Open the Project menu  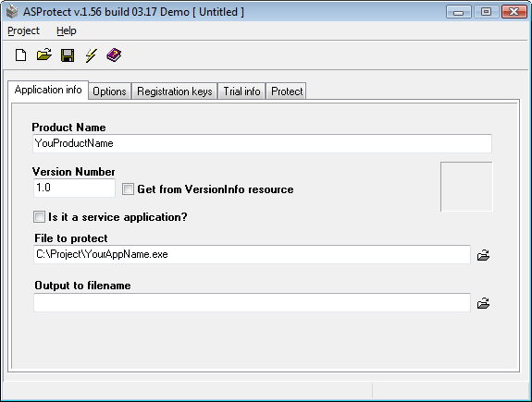[23, 30]
